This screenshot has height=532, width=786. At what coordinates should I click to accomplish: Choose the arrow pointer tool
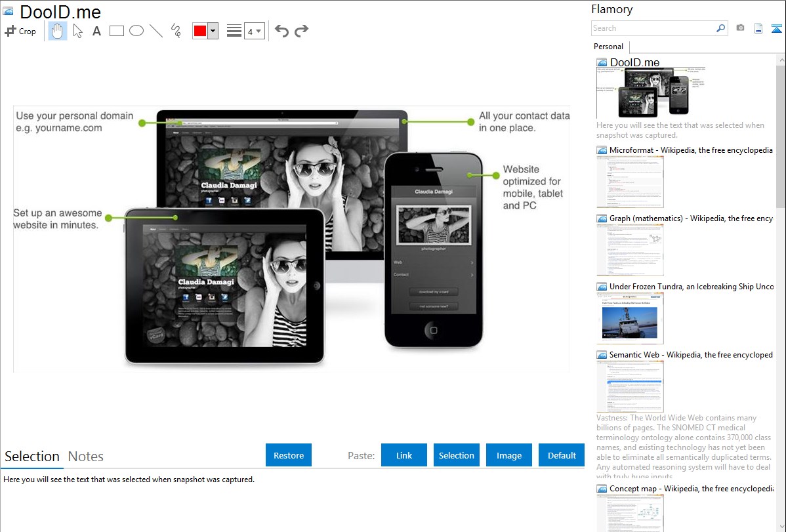click(77, 31)
